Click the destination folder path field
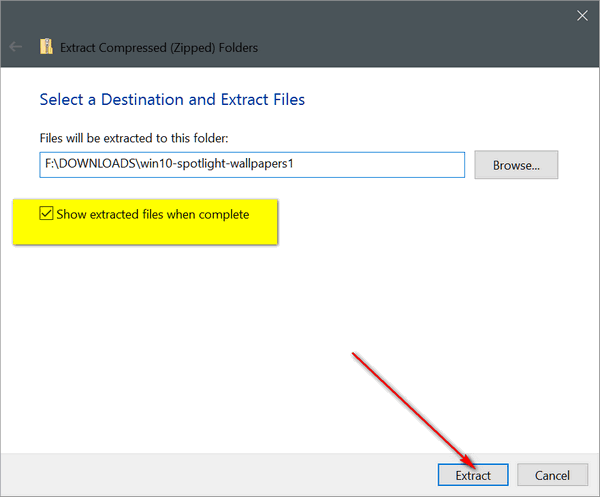Image resolution: width=600 pixels, height=497 pixels. (252, 165)
